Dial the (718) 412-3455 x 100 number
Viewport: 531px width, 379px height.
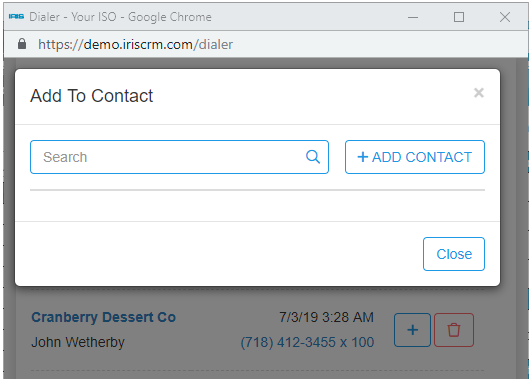[307, 342]
